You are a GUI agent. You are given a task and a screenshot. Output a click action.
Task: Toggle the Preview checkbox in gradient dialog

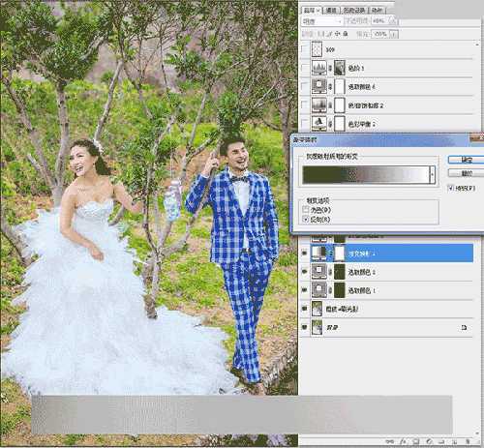[x=451, y=188]
